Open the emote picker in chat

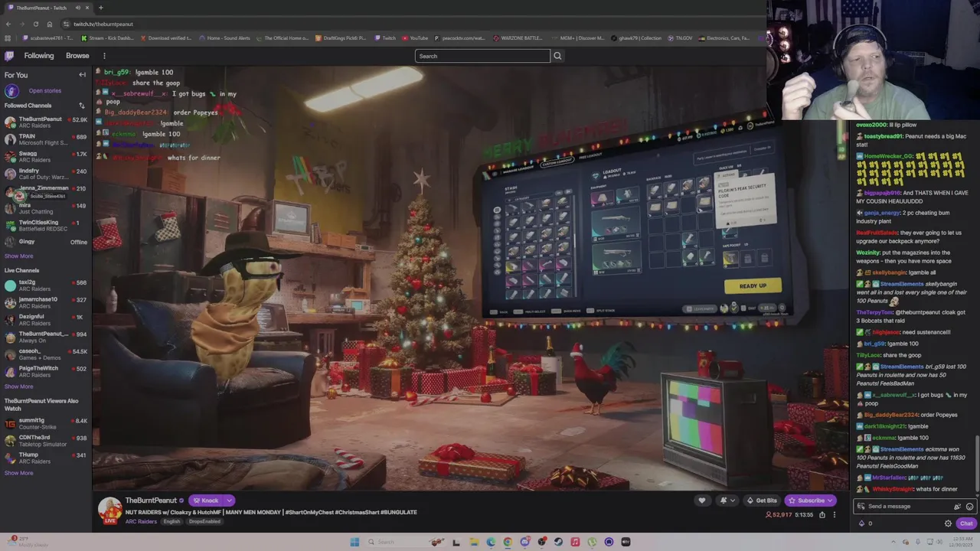coord(969,507)
